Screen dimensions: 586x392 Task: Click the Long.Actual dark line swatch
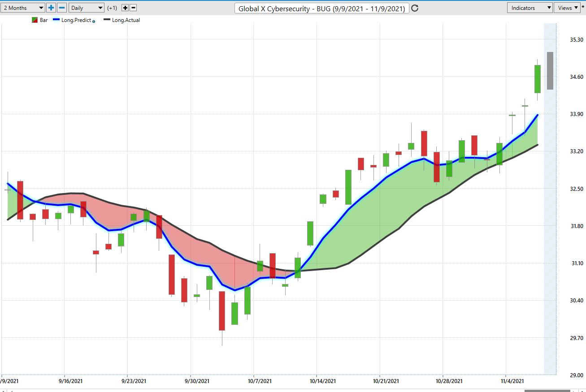click(107, 20)
